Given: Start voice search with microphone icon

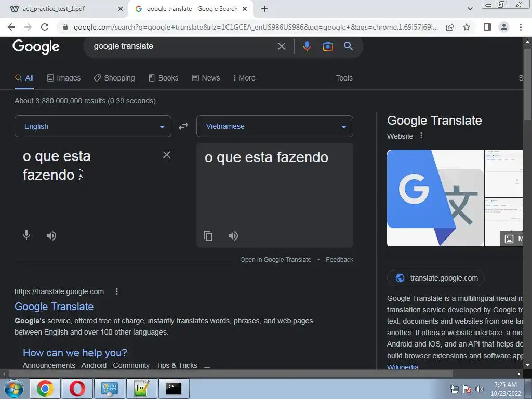Looking at the screenshot, I should click(x=307, y=46).
